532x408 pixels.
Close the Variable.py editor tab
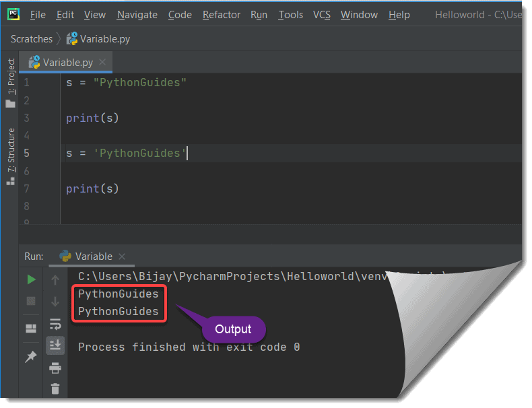click(x=102, y=62)
